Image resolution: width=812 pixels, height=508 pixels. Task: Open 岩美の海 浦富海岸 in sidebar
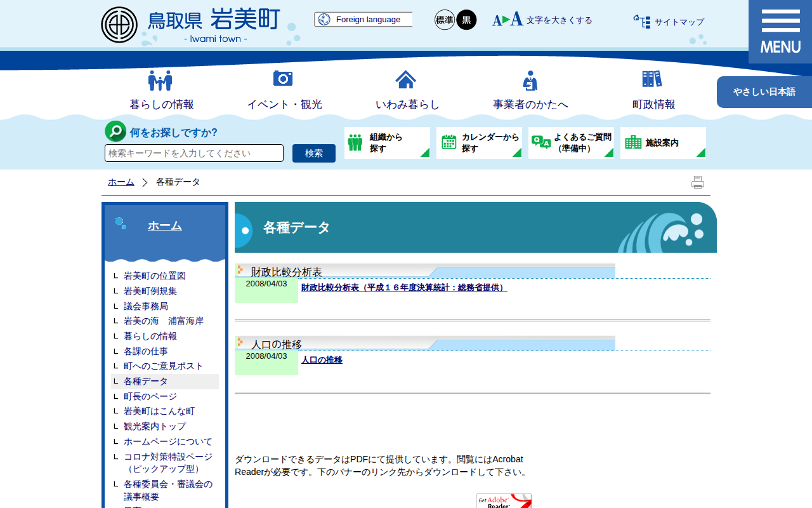point(164,321)
